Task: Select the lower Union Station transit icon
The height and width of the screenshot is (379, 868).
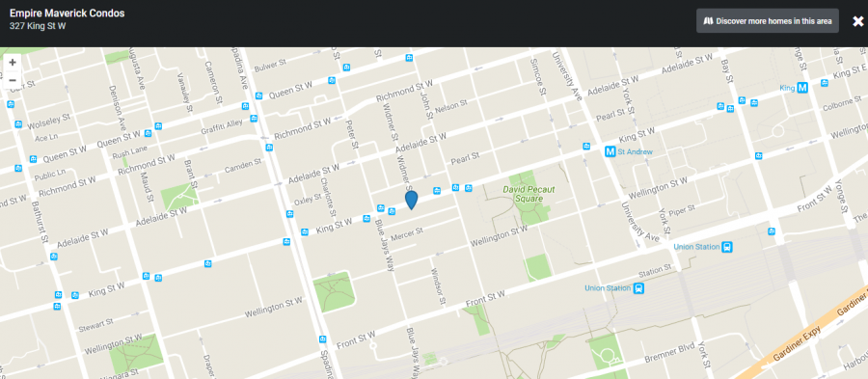Action: point(638,288)
